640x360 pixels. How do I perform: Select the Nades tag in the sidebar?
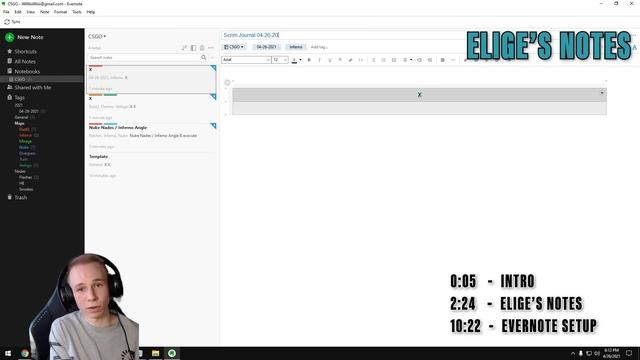[20, 171]
